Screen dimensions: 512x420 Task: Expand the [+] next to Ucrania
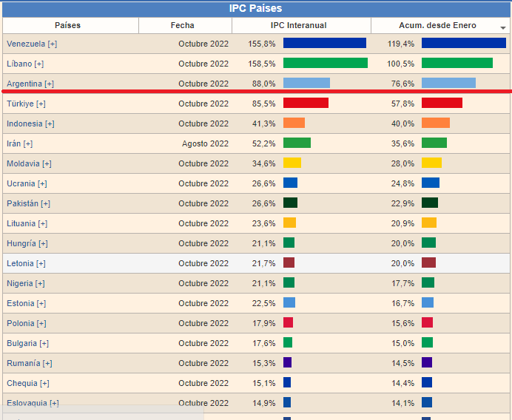click(42, 183)
